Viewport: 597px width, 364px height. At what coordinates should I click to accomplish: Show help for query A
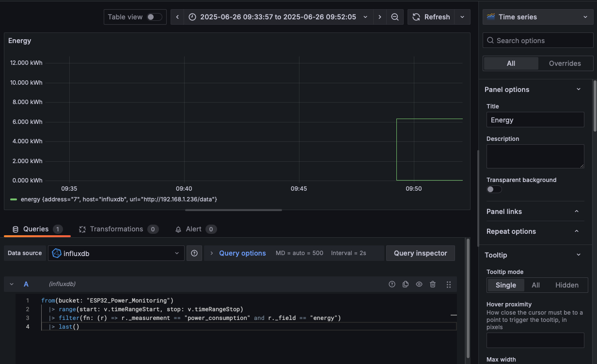click(x=392, y=284)
